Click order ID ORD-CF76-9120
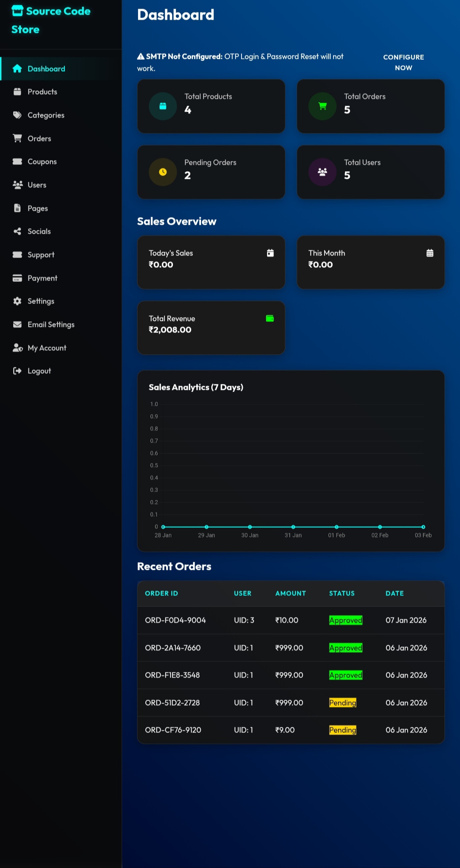The image size is (460, 868). 173,730
